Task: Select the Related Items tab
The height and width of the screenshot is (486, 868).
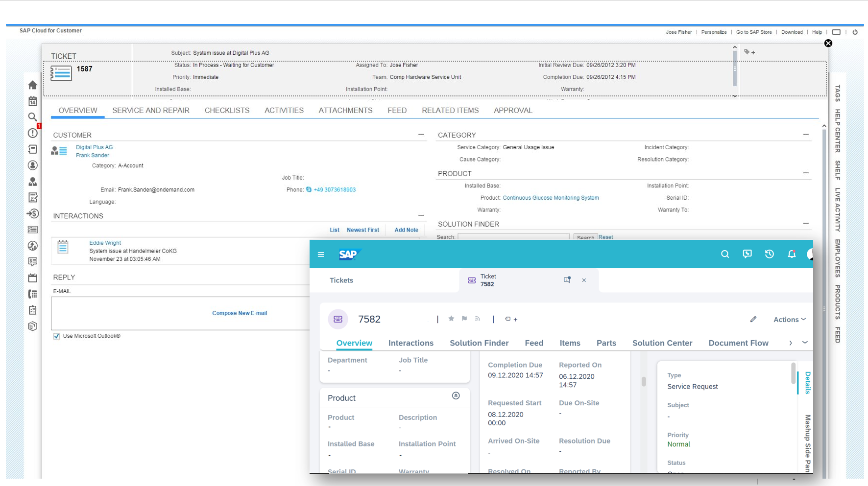Action: coord(450,111)
